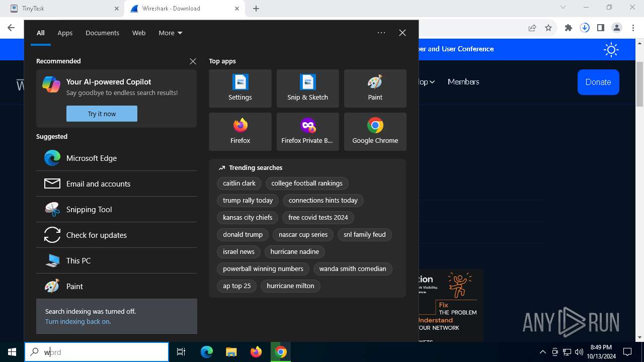Open Settings from Top apps

240,88
